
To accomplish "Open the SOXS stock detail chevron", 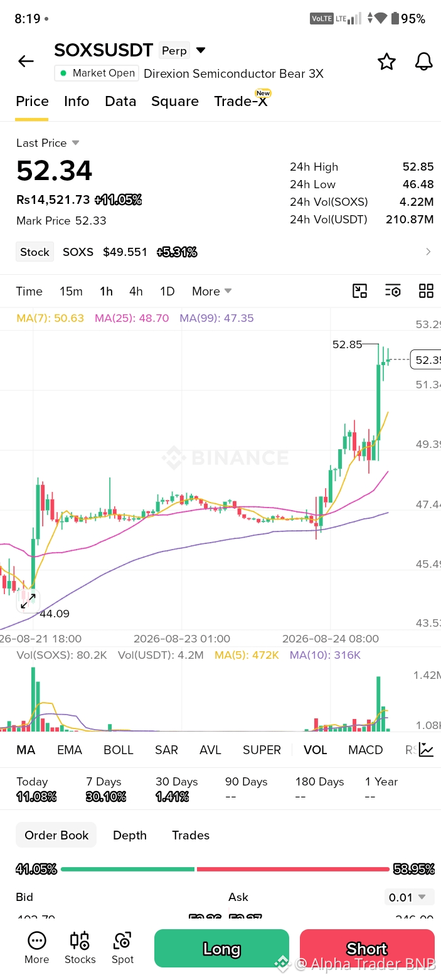I will [428, 252].
